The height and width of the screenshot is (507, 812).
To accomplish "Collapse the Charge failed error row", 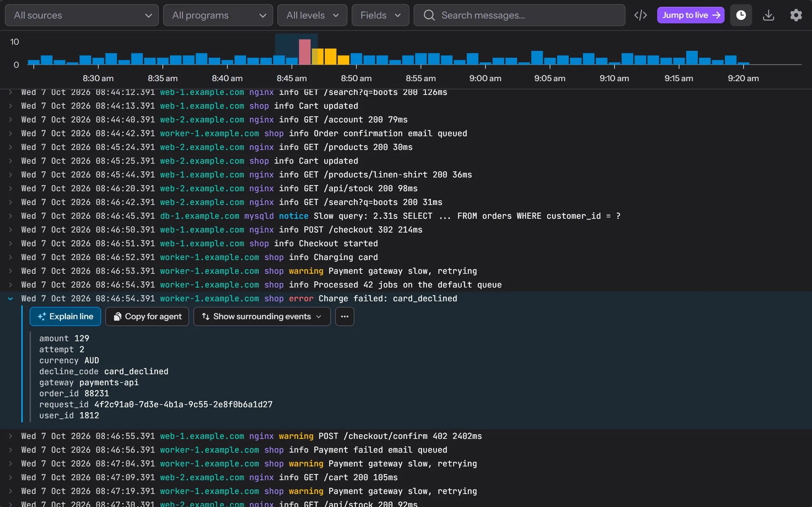I will 11,299.
